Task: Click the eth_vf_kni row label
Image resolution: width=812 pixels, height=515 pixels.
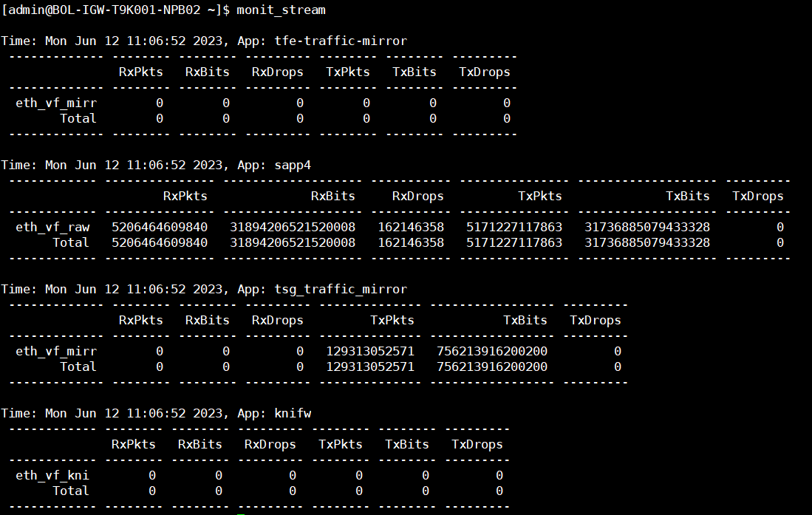Action: 52,475
